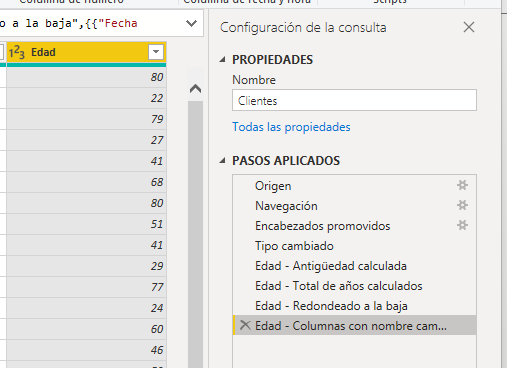Image resolution: width=507 pixels, height=368 pixels.
Task: Click the cell with value 51
Action: tap(86, 224)
